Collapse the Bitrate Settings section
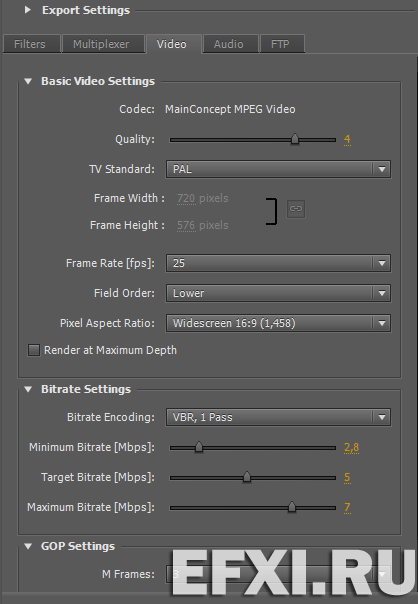 pos(28,389)
